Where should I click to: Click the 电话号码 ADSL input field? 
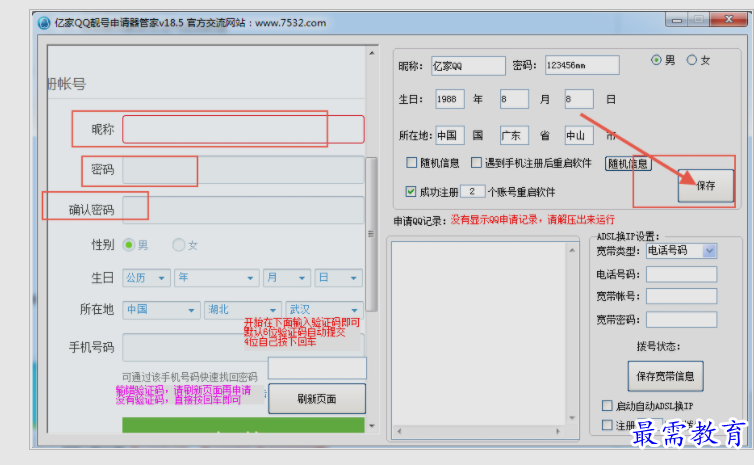click(x=681, y=274)
